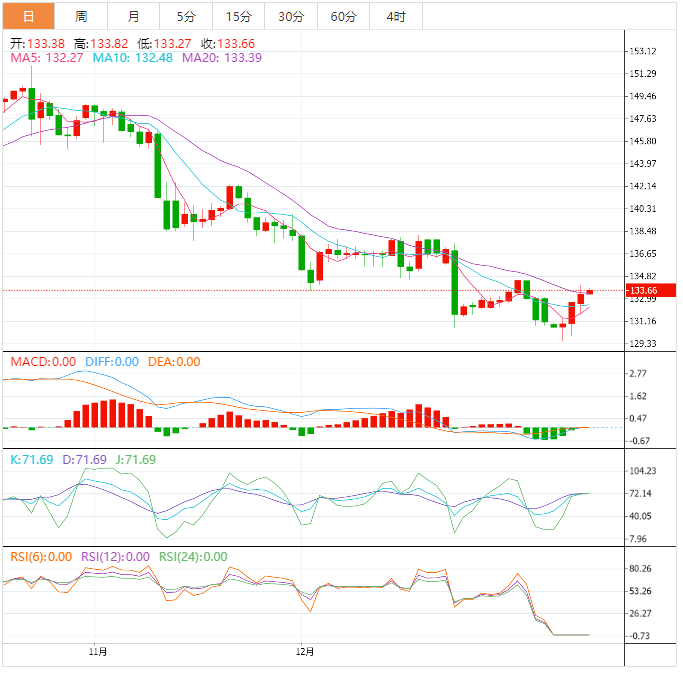Click the 153.12 price axis label
The height and width of the screenshot is (675, 683).
tap(642, 51)
